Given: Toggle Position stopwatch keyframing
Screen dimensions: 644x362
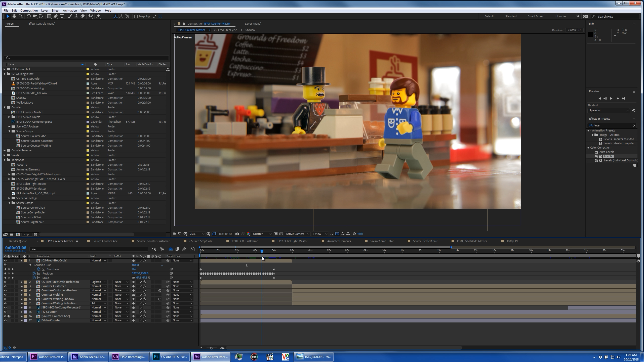Looking at the screenshot, I should click(x=34, y=274).
